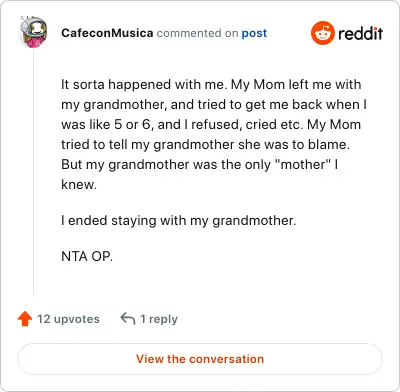Click the Reddit Snoo logo icon
The width and height of the screenshot is (400, 392).
[322, 33]
